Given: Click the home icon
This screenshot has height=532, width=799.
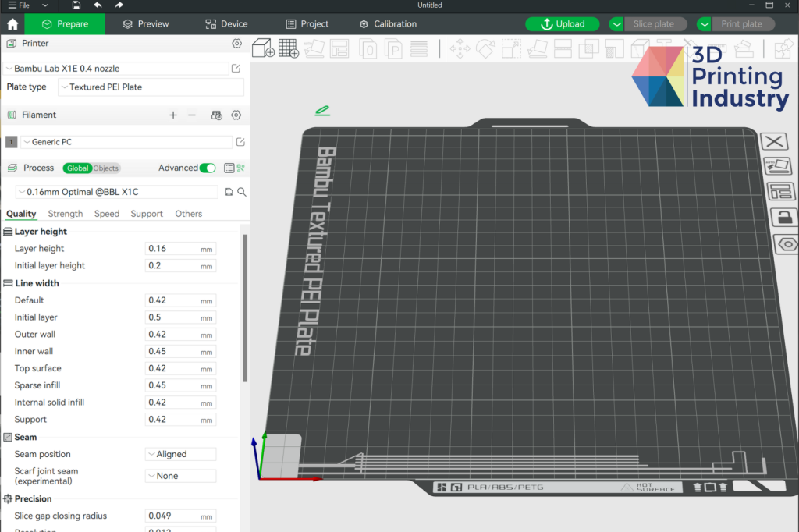Looking at the screenshot, I should pos(12,24).
